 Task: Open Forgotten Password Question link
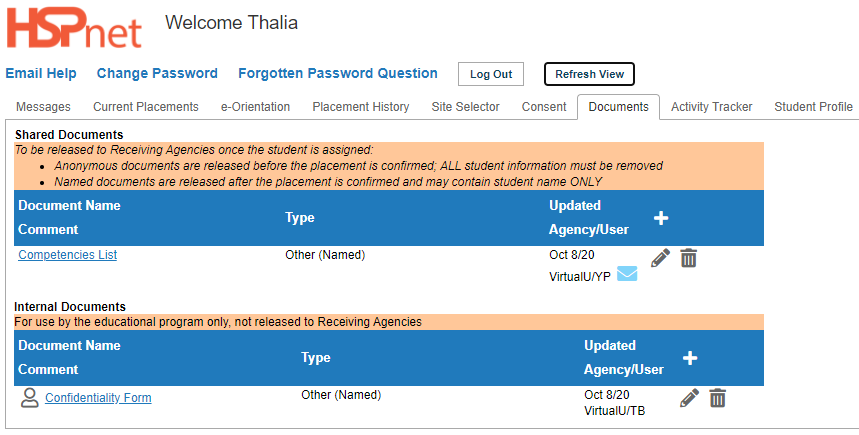tap(338, 73)
